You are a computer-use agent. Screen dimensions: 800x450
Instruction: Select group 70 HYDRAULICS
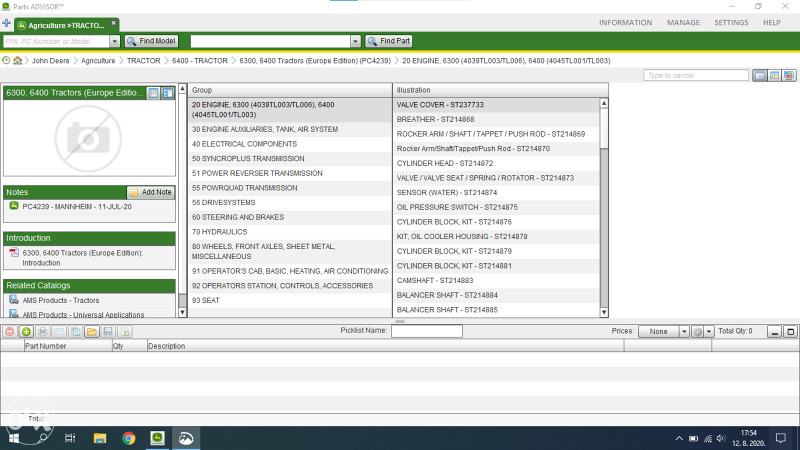(x=289, y=232)
